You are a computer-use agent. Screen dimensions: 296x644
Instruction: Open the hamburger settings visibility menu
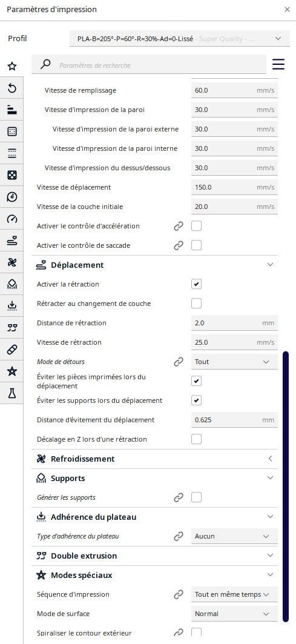click(x=278, y=64)
